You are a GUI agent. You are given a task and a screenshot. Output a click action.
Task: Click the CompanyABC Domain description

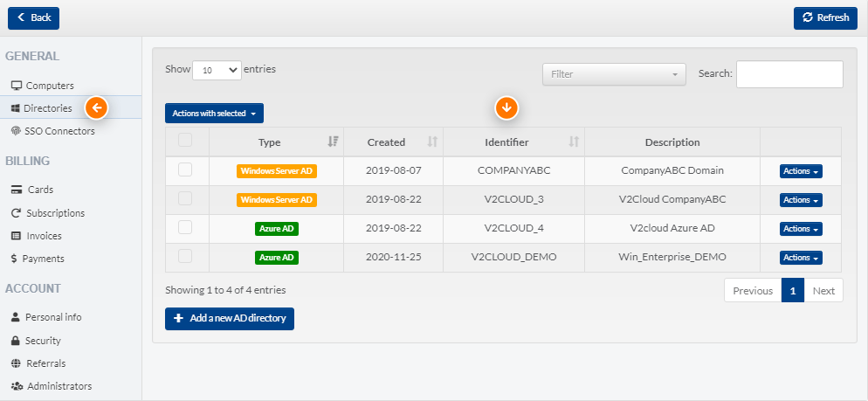672,170
